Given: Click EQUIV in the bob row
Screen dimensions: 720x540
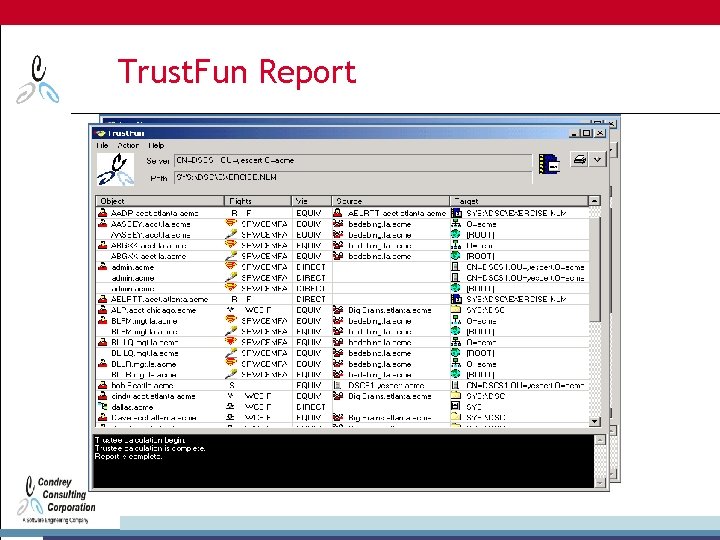Looking at the screenshot, I should click(309, 386).
